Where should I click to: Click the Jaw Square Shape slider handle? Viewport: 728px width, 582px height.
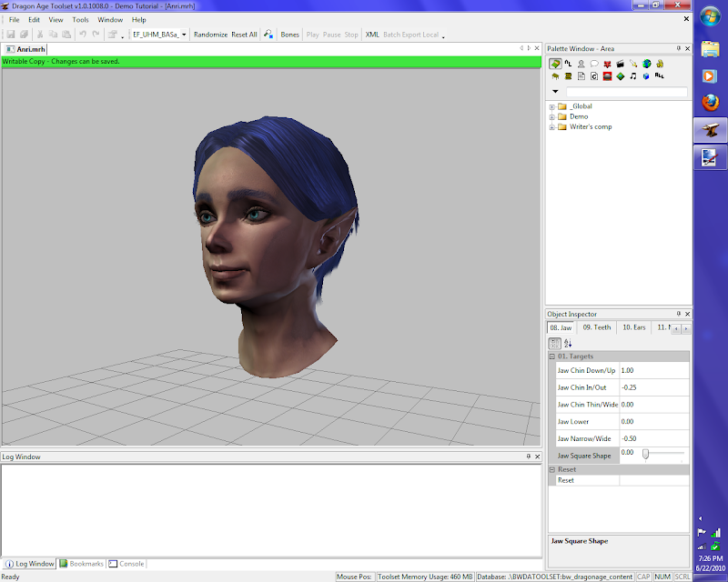(645, 454)
